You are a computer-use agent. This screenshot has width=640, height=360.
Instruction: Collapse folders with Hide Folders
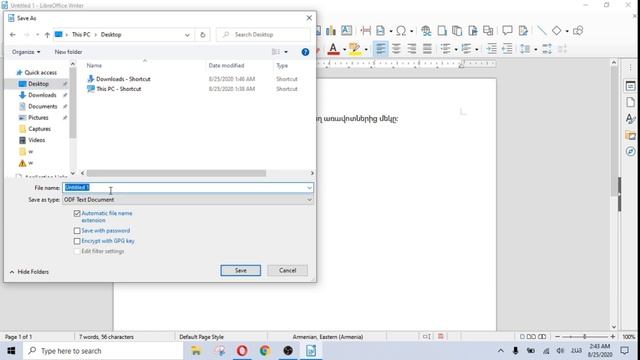[29, 272]
